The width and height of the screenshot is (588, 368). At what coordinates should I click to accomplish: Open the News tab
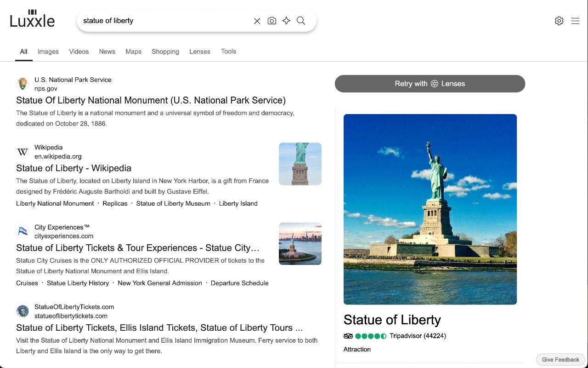[x=107, y=52]
